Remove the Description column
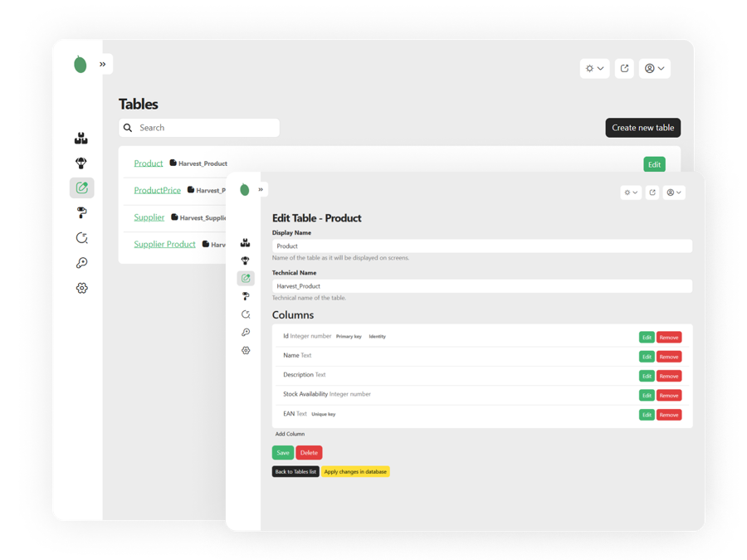Image resolution: width=747 pixels, height=560 pixels. tap(668, 376)
